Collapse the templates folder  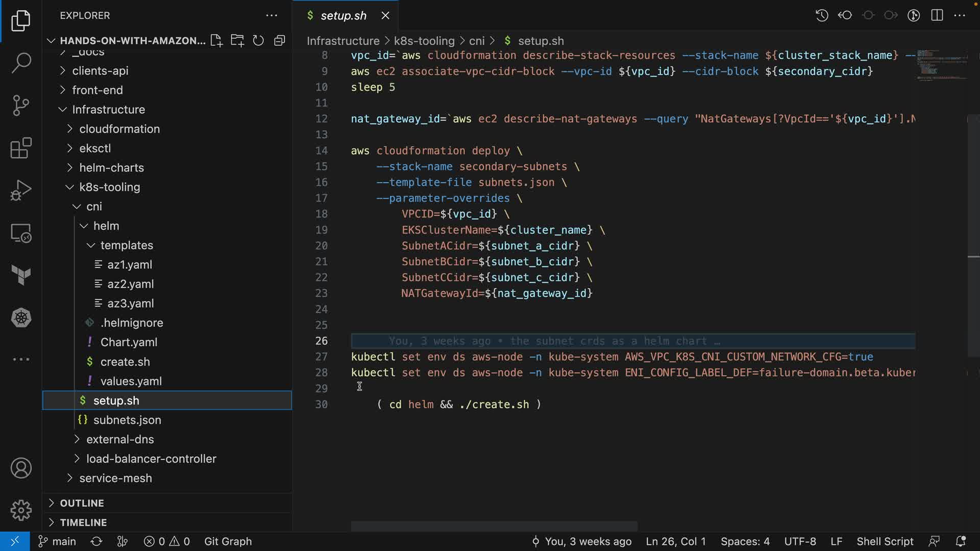pyautogui.click(x=127, y=245)
